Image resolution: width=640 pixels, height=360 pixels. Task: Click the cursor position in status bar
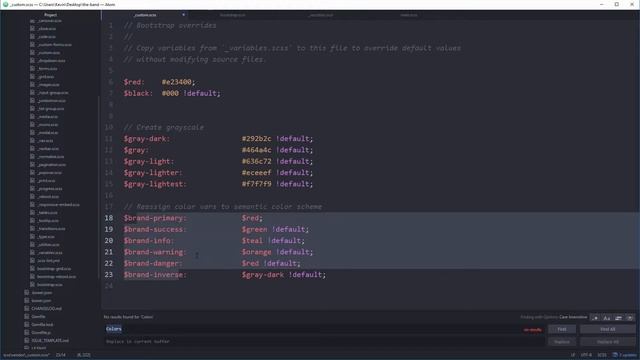tap(61, 355)
